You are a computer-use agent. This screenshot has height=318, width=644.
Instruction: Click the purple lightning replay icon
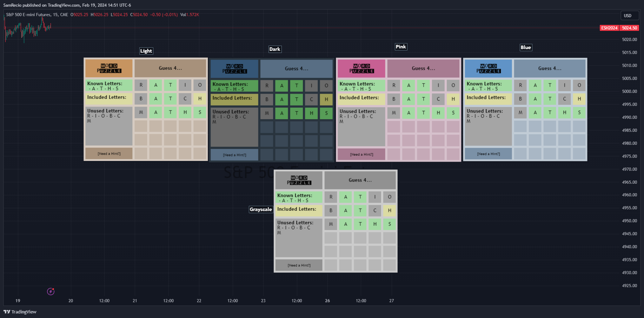[51, 291]
